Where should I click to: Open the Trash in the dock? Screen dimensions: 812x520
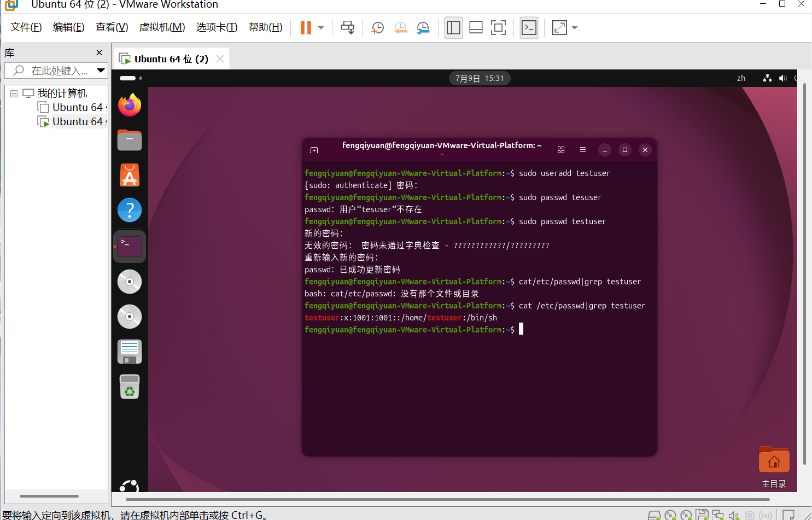coord(130,387)
